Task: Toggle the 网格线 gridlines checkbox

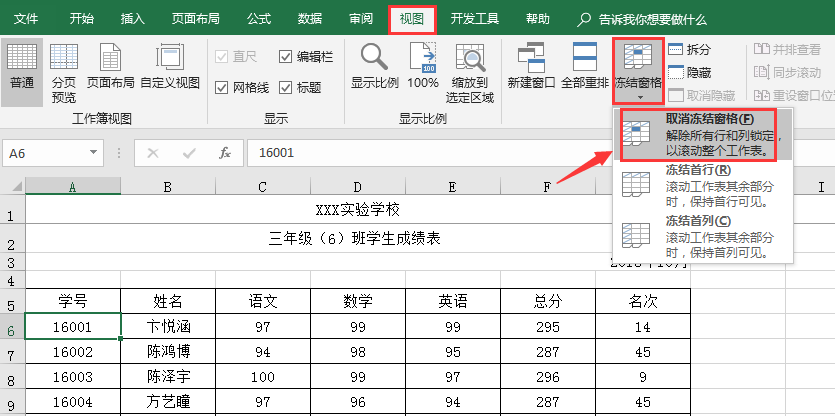Action: point(220,87)
